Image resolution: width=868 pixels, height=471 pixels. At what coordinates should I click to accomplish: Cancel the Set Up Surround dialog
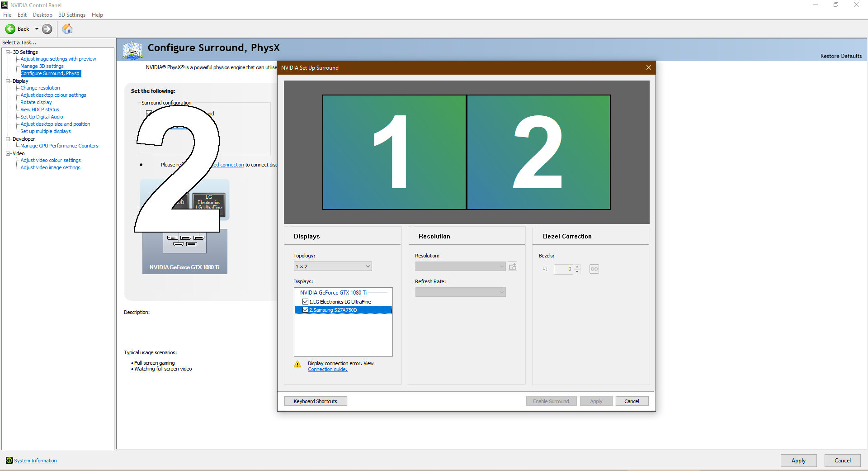pos(632,401)
